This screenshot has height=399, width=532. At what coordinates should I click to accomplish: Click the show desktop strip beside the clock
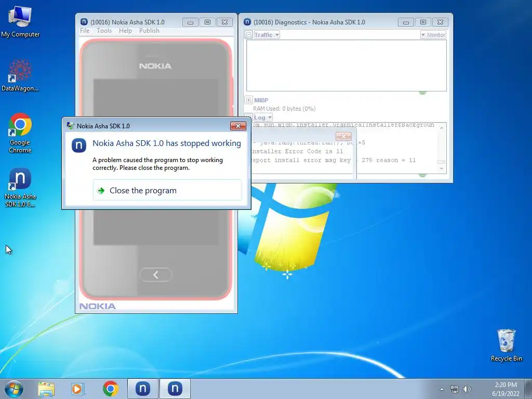(529, 389)
